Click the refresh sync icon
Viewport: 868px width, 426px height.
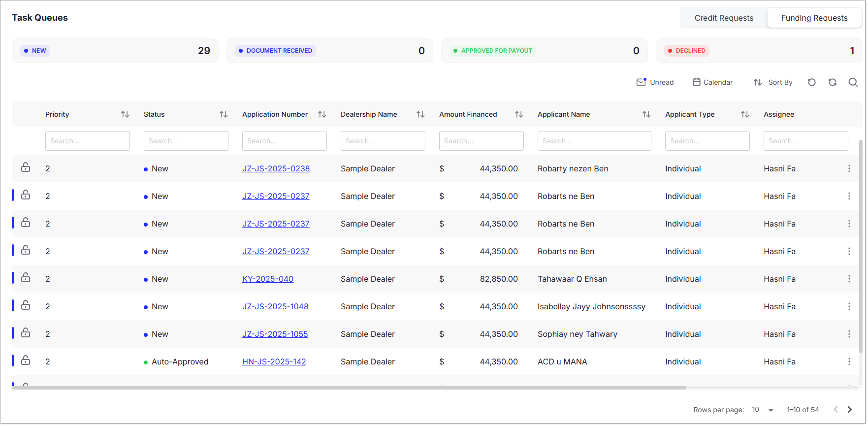coord(832,82)
